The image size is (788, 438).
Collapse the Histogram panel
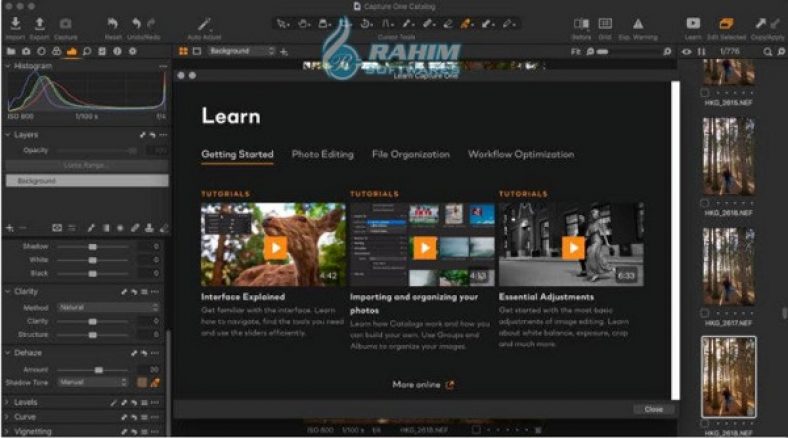click(x=8, y=66)
